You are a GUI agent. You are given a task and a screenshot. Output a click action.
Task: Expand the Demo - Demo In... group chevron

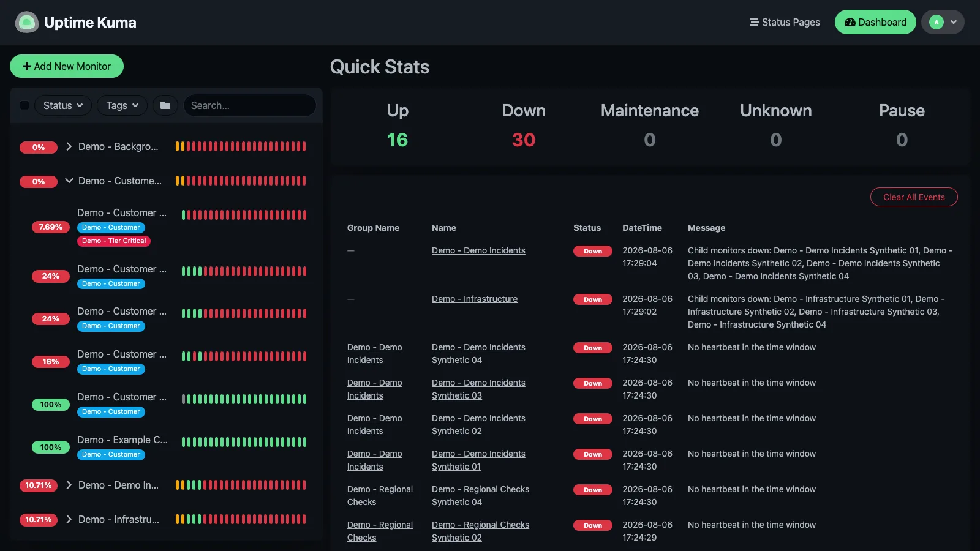(x=69, y=485)
